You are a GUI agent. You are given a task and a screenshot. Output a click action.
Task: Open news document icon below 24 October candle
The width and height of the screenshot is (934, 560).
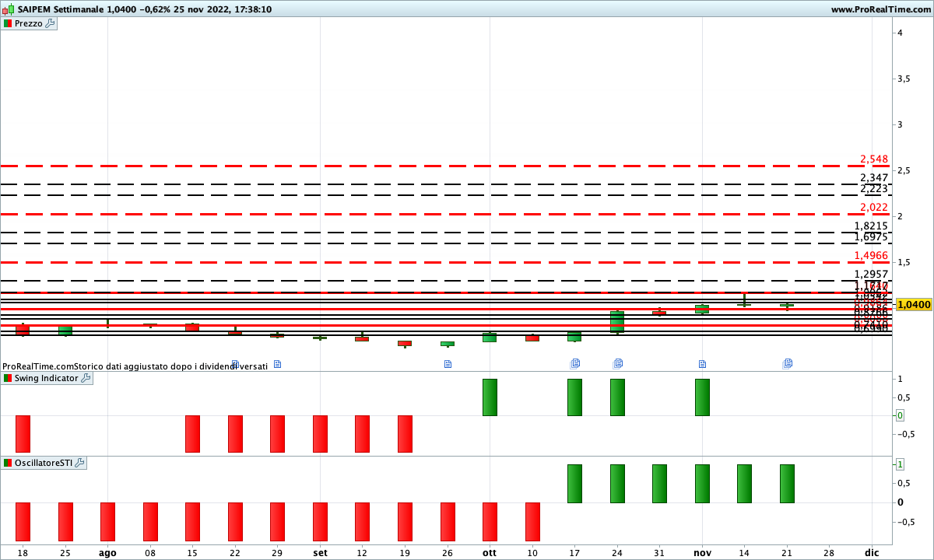pos(618,363)
